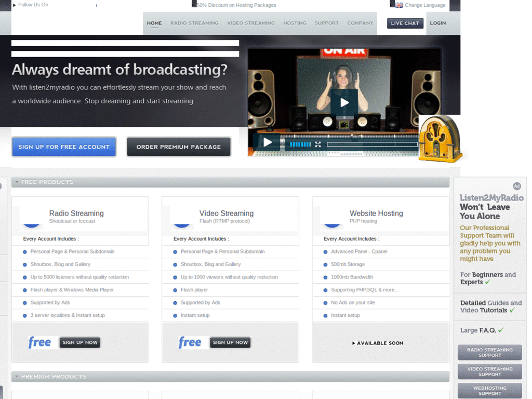Viewport: 532px width, 399px height.
Task: Open Webhosting Support button
Action: (489, 391)
